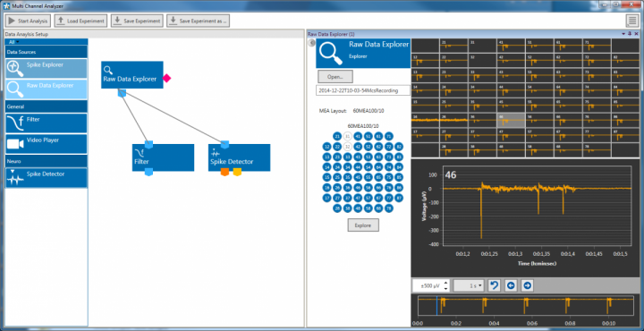Click the next (right arrow) navigation icon
Image resolution: width=644 pixels, height=331 pixels.
(x=528, y=285)
